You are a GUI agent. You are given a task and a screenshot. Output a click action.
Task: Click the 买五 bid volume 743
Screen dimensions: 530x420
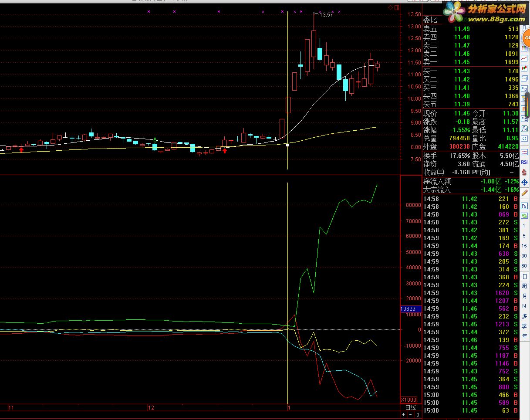(x=513, y=104)
